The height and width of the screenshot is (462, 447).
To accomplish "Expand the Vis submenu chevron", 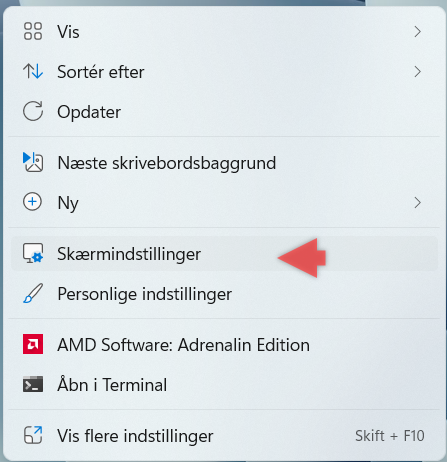I will (417, 32).
